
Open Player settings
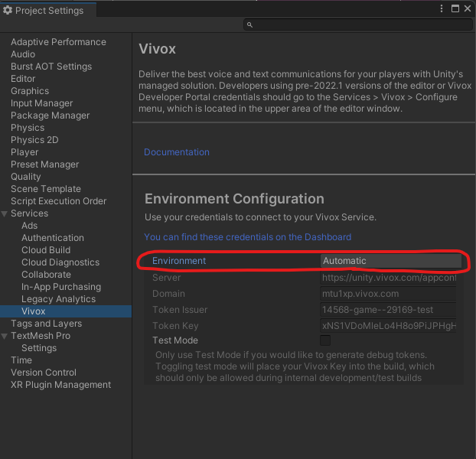tap(24, 152)
